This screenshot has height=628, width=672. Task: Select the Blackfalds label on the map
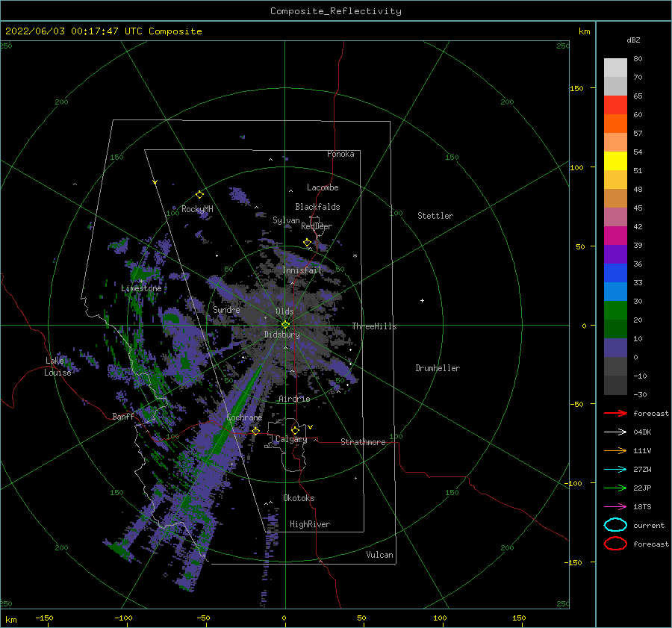(317, 207)
